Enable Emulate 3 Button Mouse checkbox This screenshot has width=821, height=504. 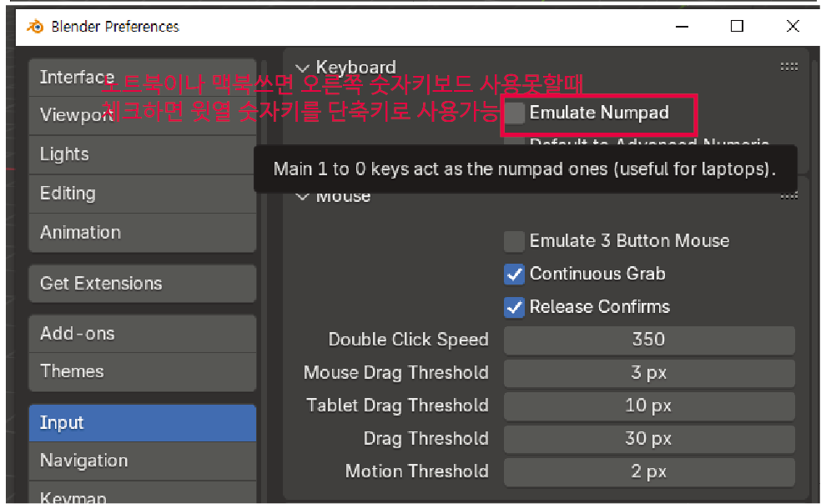pyautogui.click(x=514, y=241)
